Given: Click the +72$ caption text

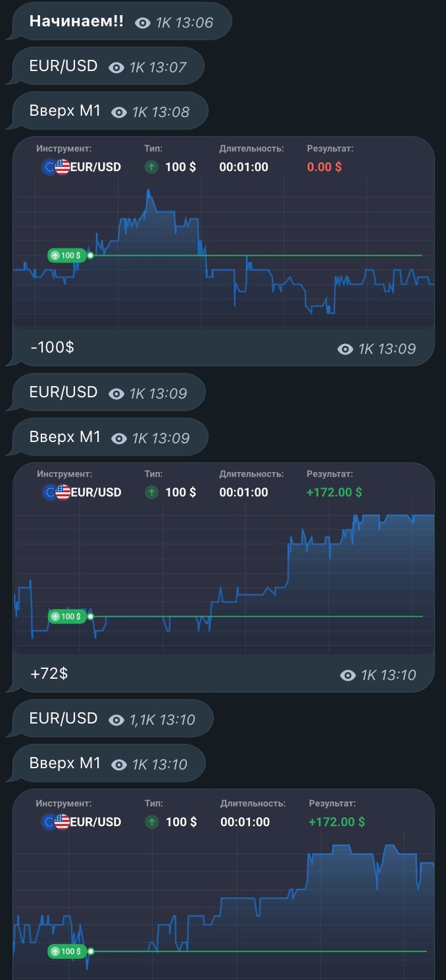Looking at the screenshot, I should pyautogui.click(x=49, y=674).
